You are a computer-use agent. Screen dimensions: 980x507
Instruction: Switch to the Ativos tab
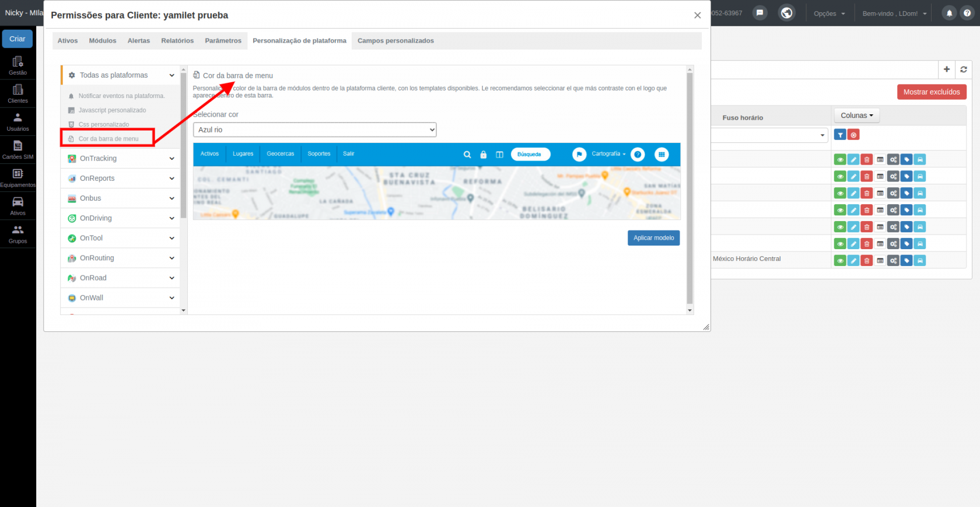(68, 41)
